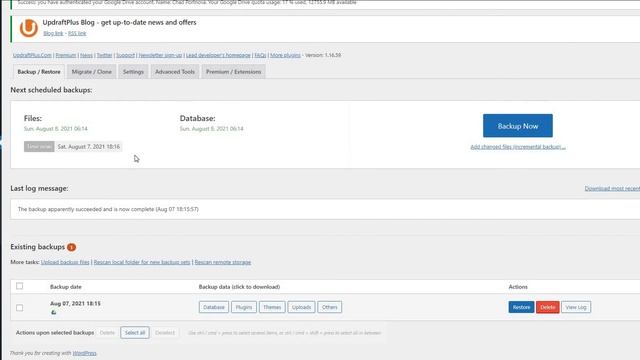Click Add changed files (incremental backup) link
Screen dimensions: 640x360
518,147
